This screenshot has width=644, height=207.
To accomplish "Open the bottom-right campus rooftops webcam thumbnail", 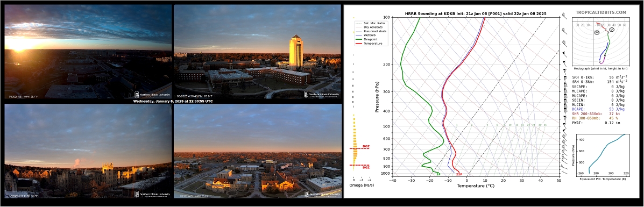I will pyautogui.click(x=258, y=151).
